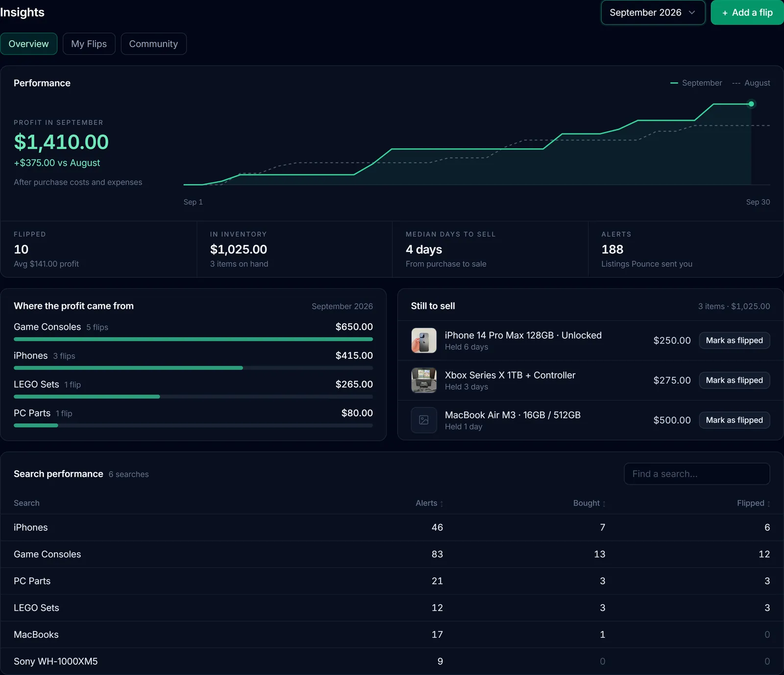Click Game Consoles alerts count 83
784x675 pixels.
[x=437, y=554]
